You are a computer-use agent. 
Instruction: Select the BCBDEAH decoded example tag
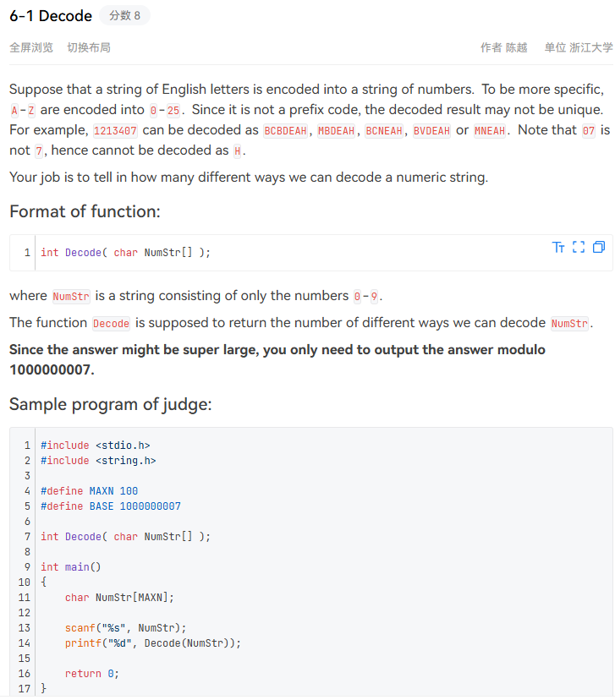285,130
